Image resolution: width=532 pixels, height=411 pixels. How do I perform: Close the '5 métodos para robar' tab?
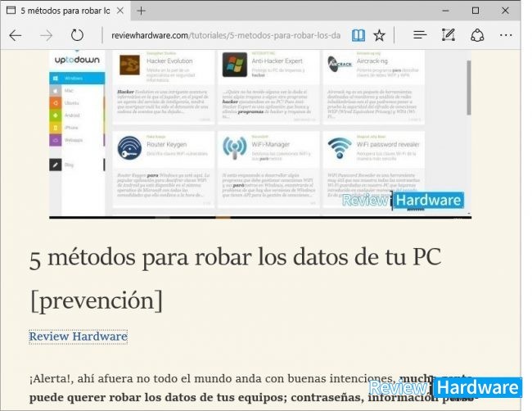[120, 11]
